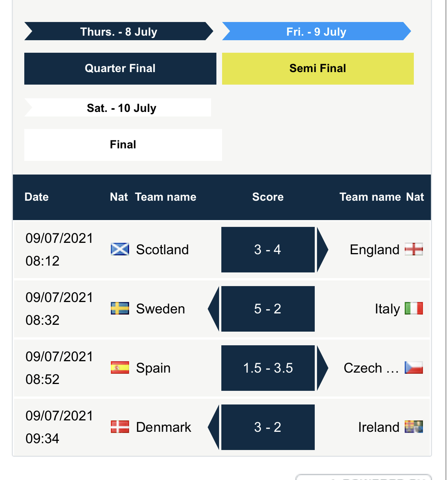The height and width of the screenshot is (480, 448).
Task: Click the Czech Republic flag icon
Action: click(414, 368)
